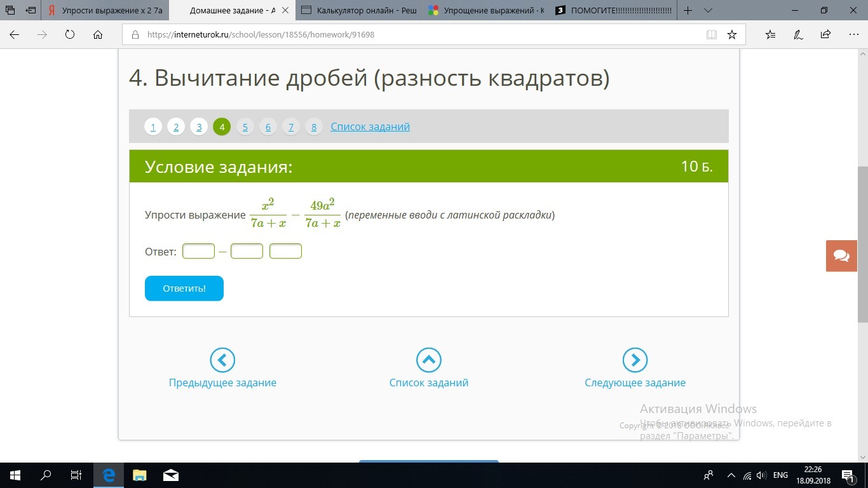Open reading view book icon in address bar
This screenshot has width=868, height=488.
(712, 35)
